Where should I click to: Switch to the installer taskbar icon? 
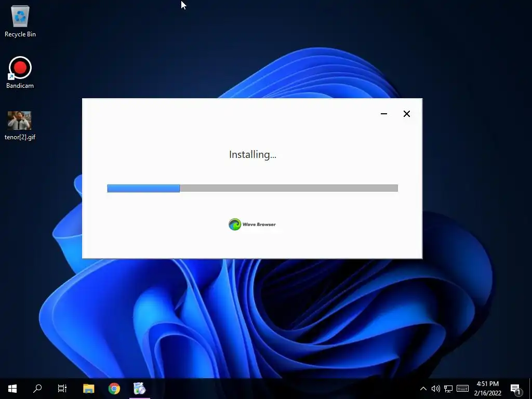139,389
